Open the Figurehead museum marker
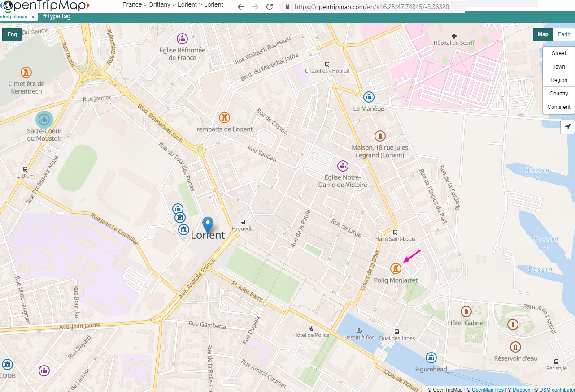 tap(431, 358)
